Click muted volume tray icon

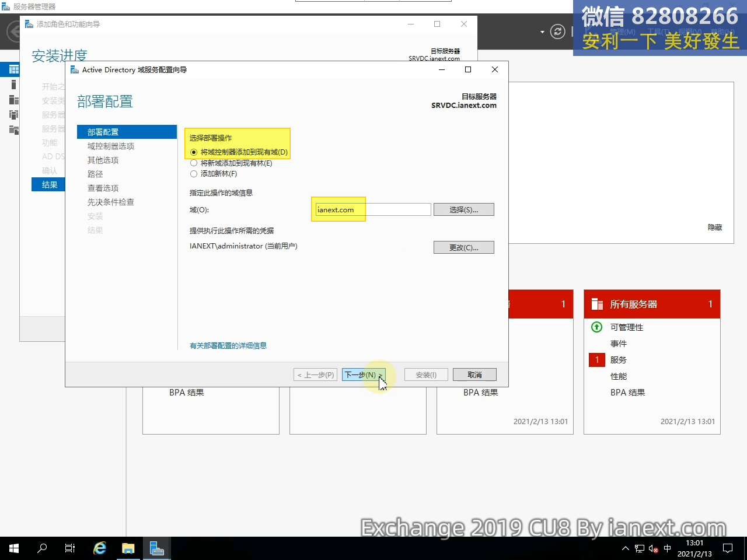(654, 548)
